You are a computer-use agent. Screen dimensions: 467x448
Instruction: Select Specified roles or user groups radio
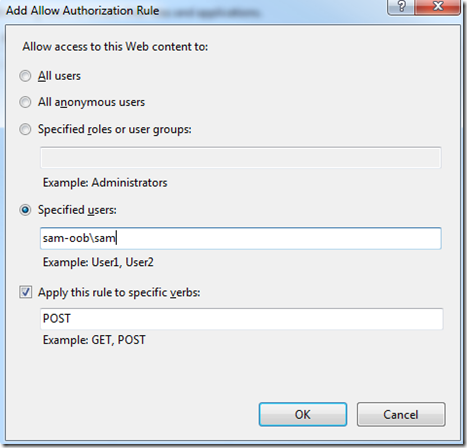pos(25,129)
